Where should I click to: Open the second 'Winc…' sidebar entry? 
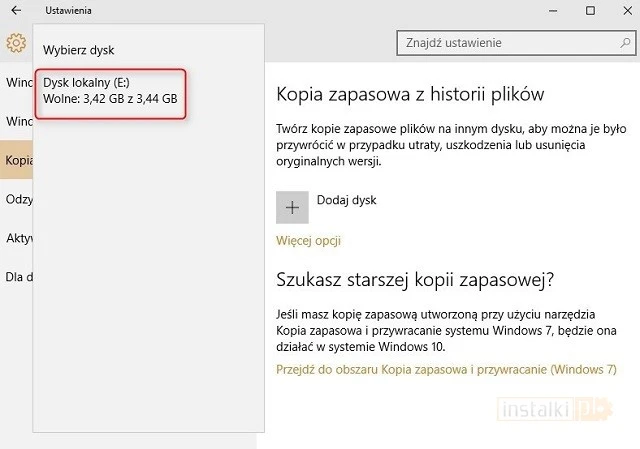17,121
